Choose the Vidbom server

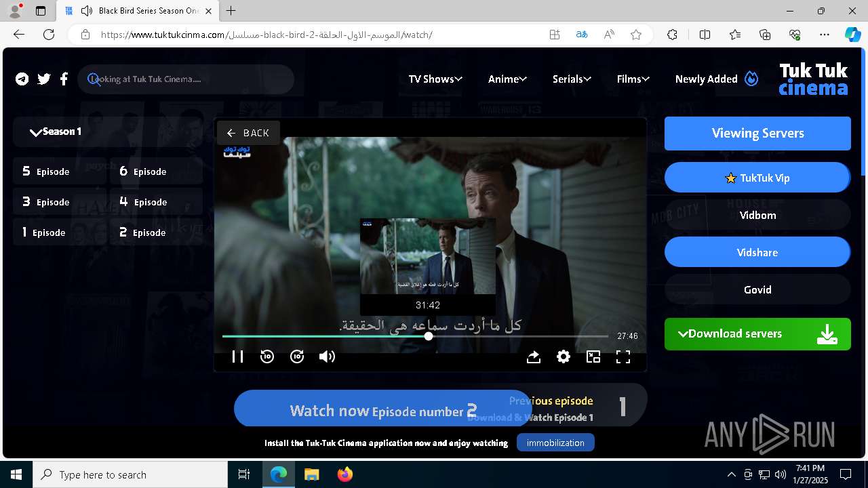tap(757, 215)
